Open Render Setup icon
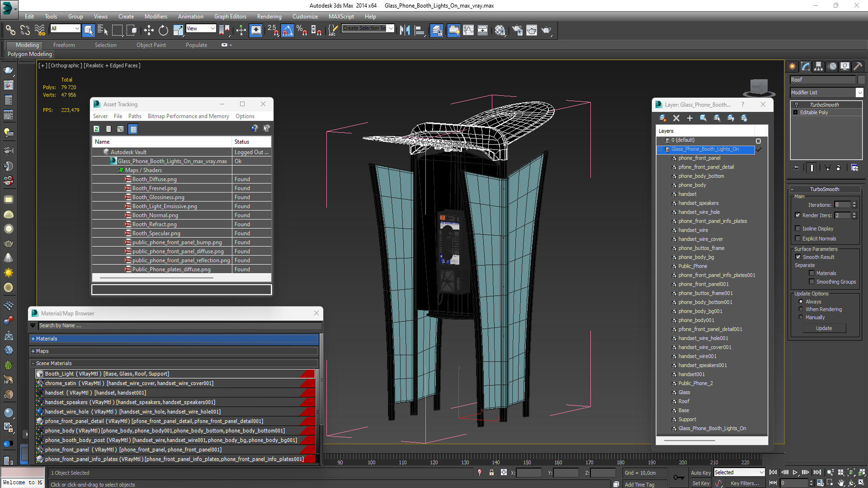Screen dimensions: 868x488 coord(517,30)
